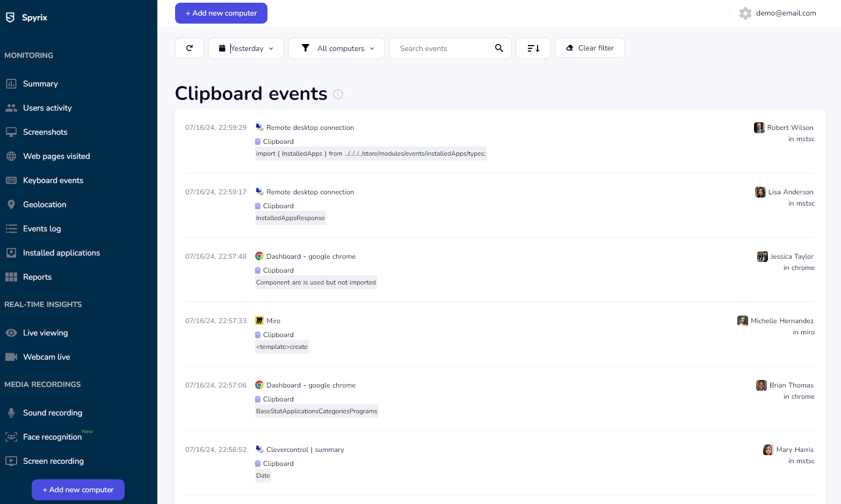The image size is (841, 504).
Task: Toggle the sort order button
Action: pos(533,48)
